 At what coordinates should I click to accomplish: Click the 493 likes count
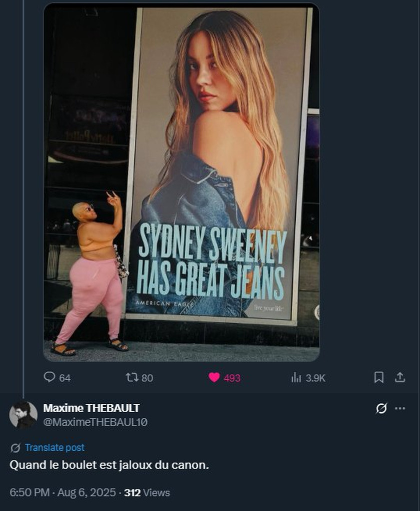[232, 378]
